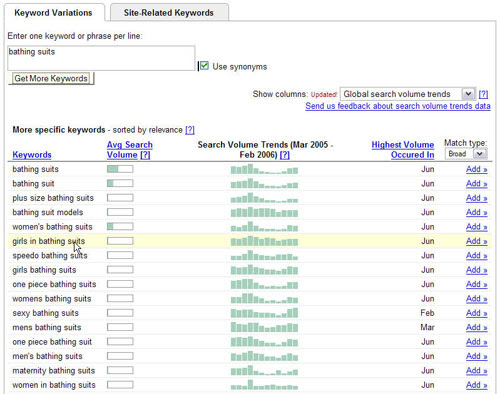Screen dimensions: 500x394
Task: Click trend chart for maternity bathing suits
Action: [x=264, y=370]
